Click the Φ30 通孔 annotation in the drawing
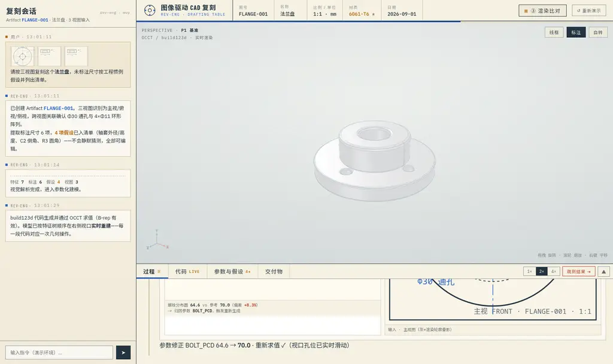Screen dimensions: 613x364 pos(436,281)
